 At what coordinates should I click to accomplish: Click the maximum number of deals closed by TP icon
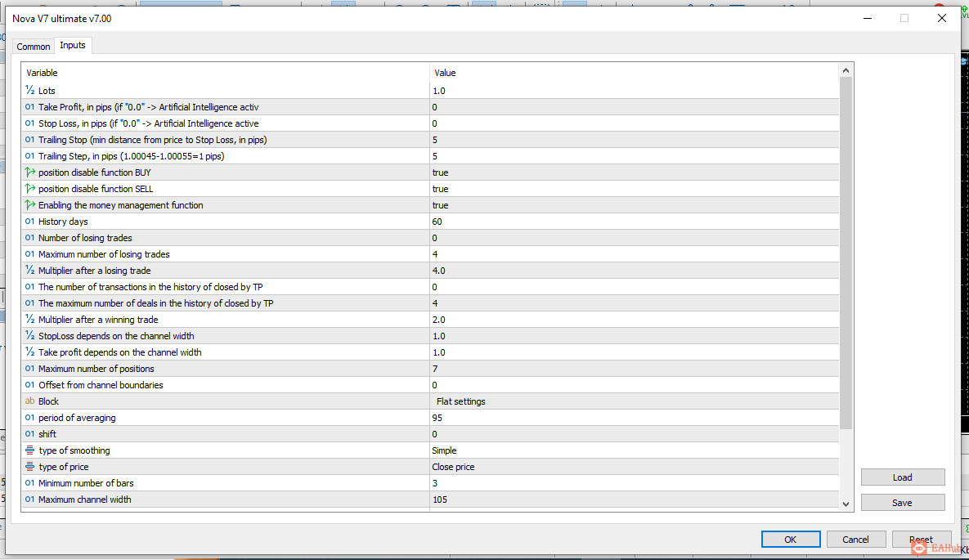pyautogui.click(x=29, y=302)
